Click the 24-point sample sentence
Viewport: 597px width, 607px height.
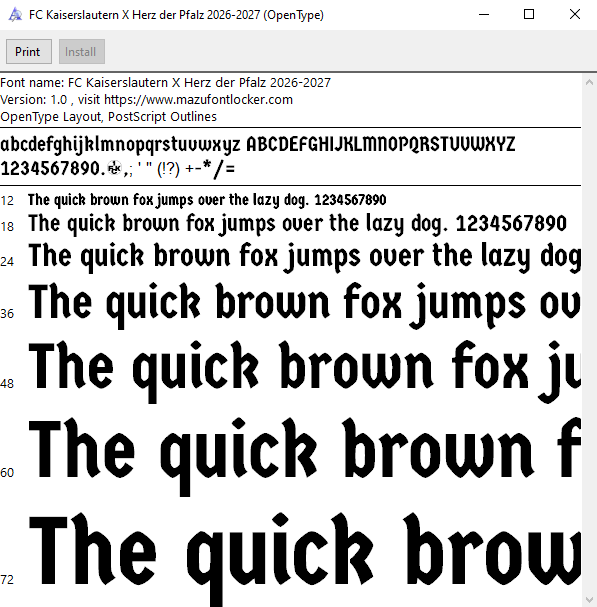[305, 257]
